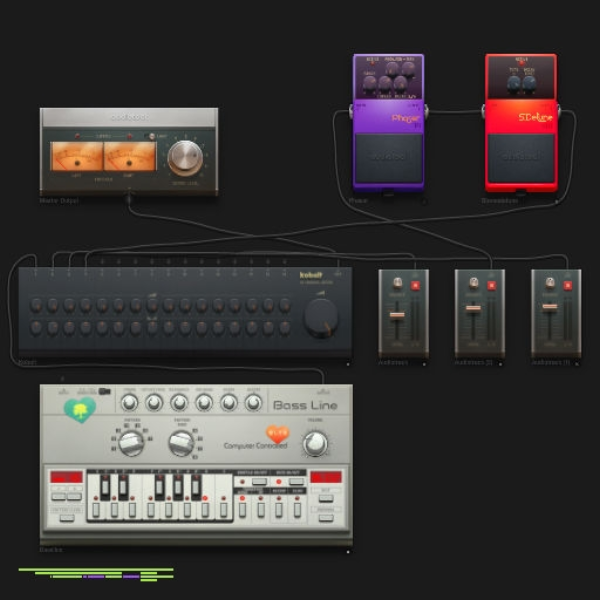
Task: Click the red delay pedal footswitch
Action: click(x=521, y=158)
